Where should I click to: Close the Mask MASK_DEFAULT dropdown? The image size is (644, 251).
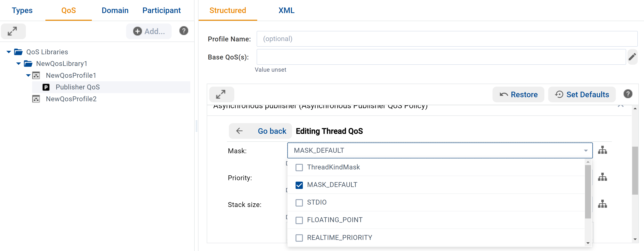pos(586,150)
